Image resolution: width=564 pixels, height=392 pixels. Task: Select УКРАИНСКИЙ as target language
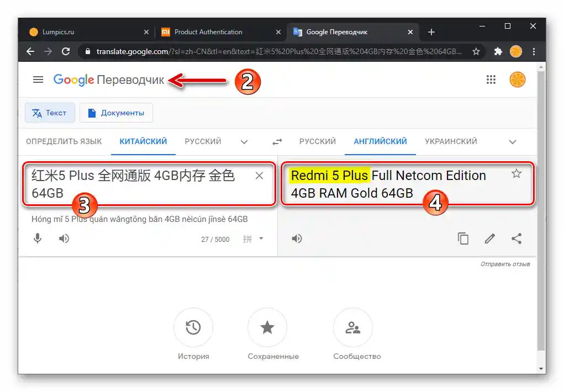coord(451,141)
